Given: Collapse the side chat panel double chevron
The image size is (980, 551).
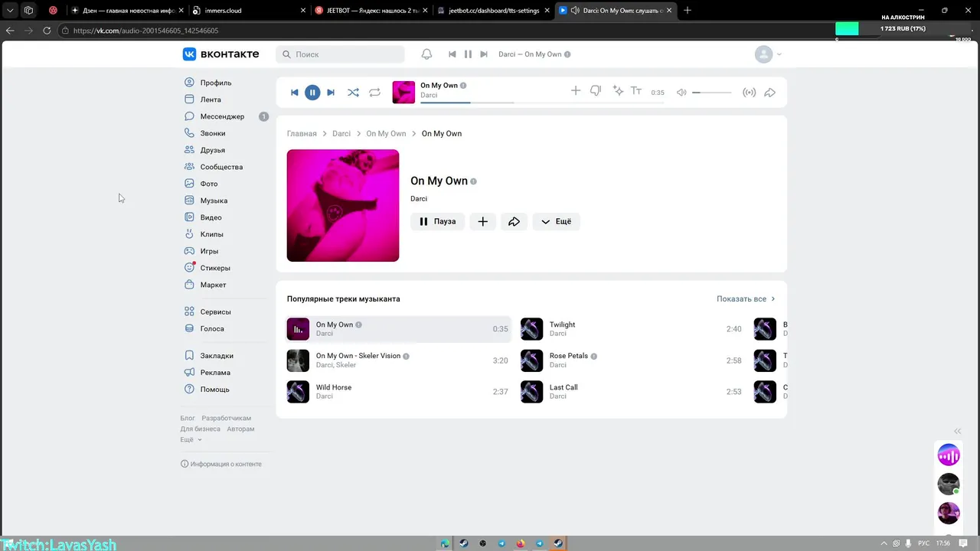Looking at the screenshot, I should tap(957, 432).
